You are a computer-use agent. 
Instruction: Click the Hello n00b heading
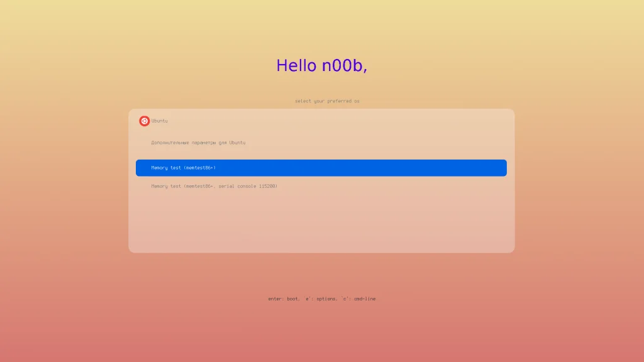point(321,65)
